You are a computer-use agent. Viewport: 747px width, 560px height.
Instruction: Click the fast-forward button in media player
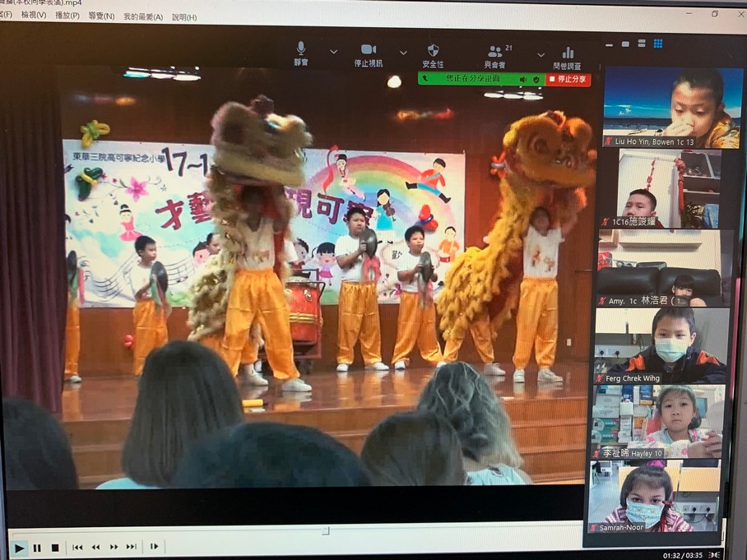tap(114, 547)
